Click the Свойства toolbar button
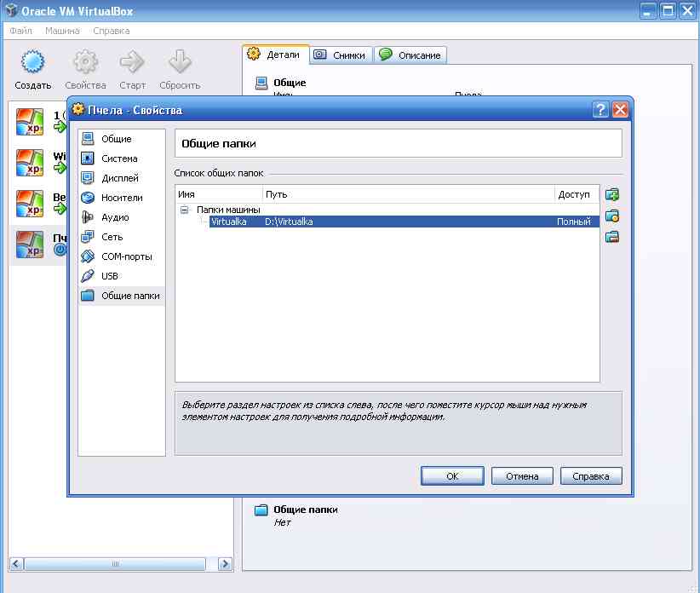Image resolution: width=700 pixels, height=593 pixels. [85, 71]
